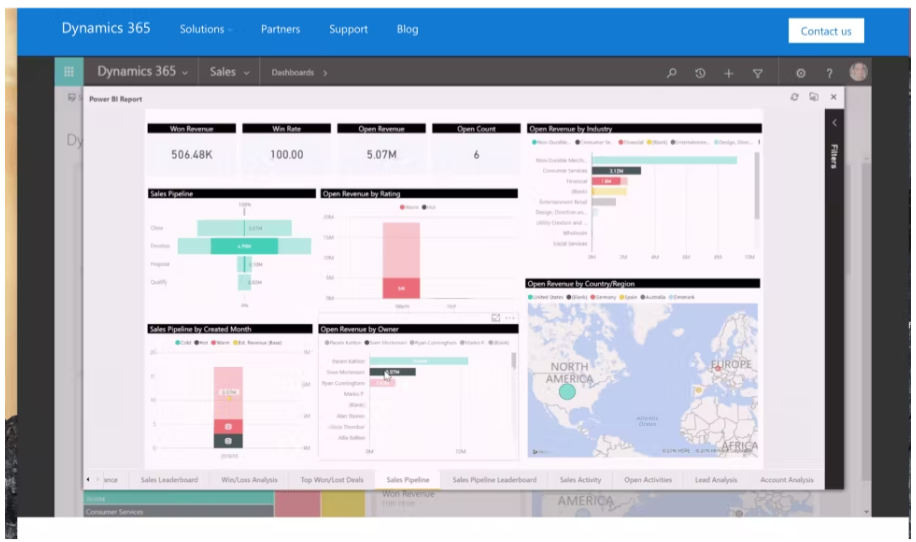
Task: Switch to the Win/Loss Analysis tab
Action: 249,480
